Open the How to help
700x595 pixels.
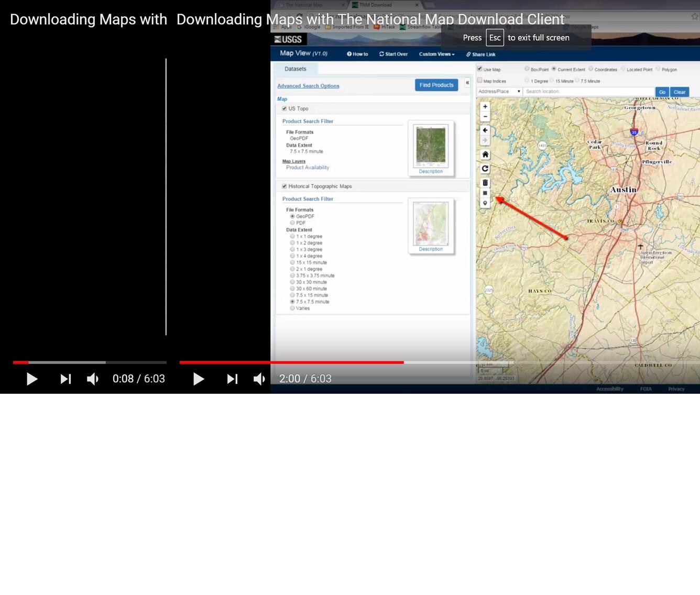[x=357, y=54]
